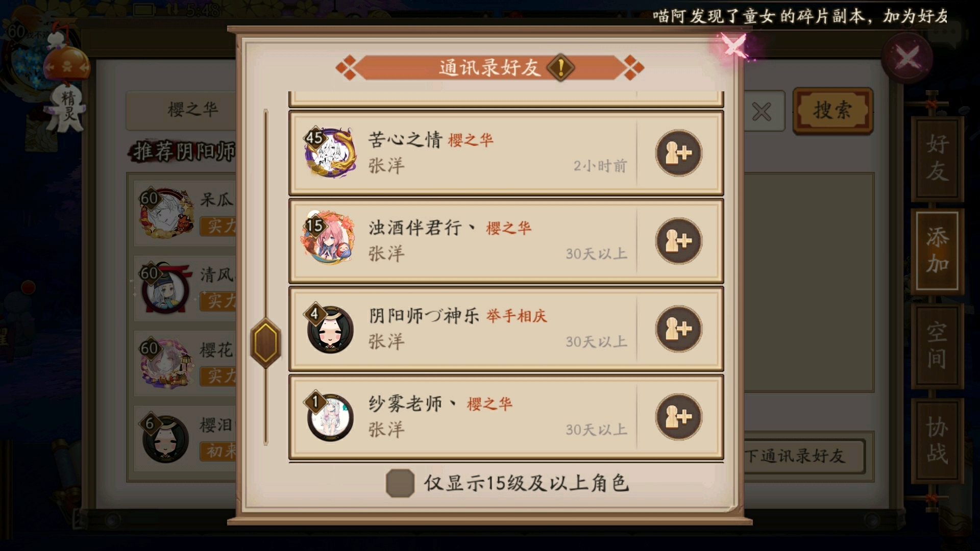Clear the search field with X icon
This screenshot has height=551, width=980.
(762, 112)
